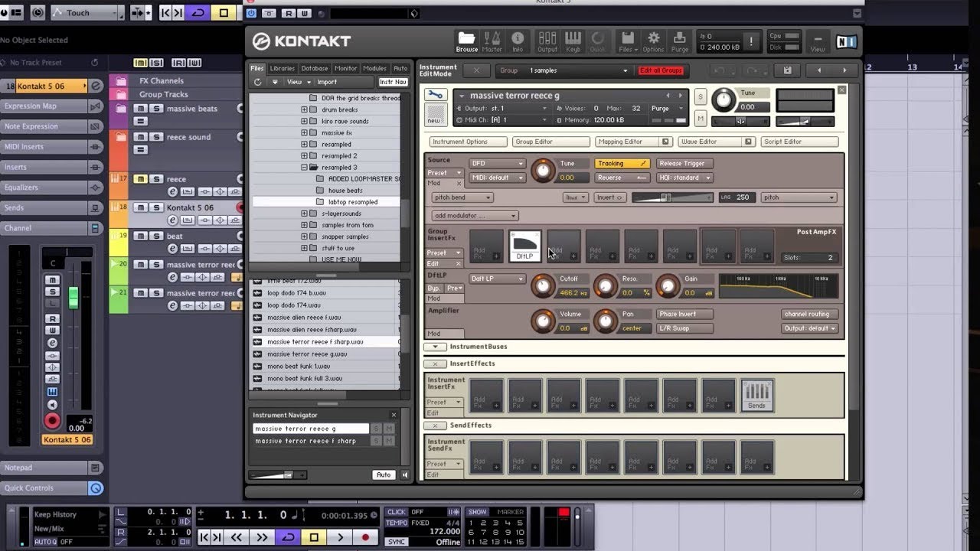The width and height of the screenshot is (980, 551).
Task: Switch to the Database tab
Action: coord(315,68)
